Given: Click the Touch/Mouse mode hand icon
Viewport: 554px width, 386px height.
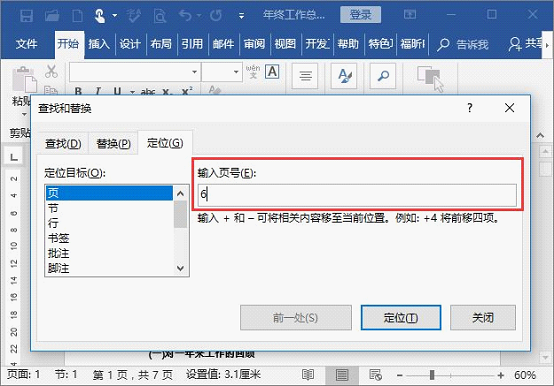Looking at the screenshot, I should pyautogui.click(x=100, y=16).
